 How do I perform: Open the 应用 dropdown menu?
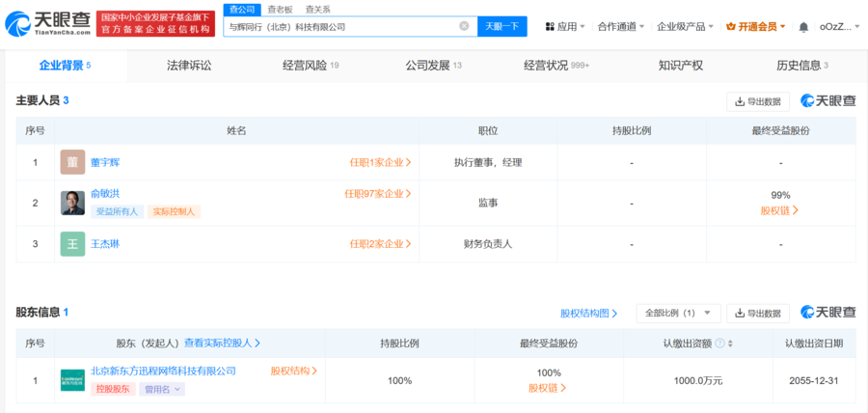point(566,27)
